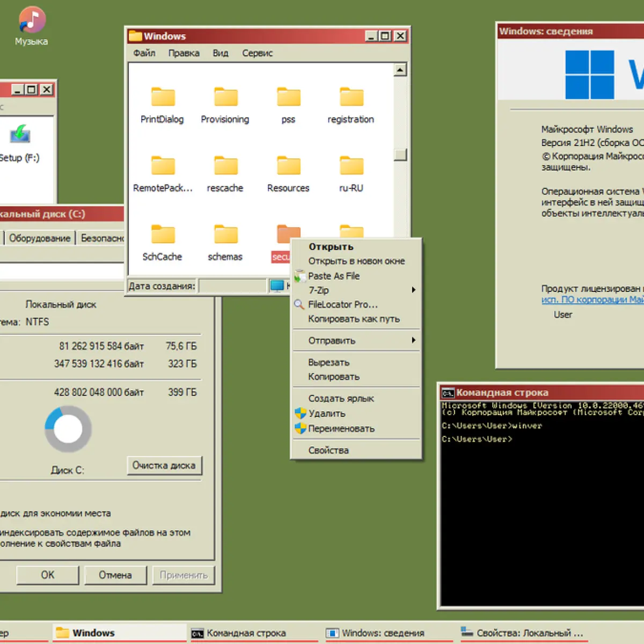Screen dimensions: 644x644
Task: Switch to Командная строка taskbar button
Action: point(255,633)
